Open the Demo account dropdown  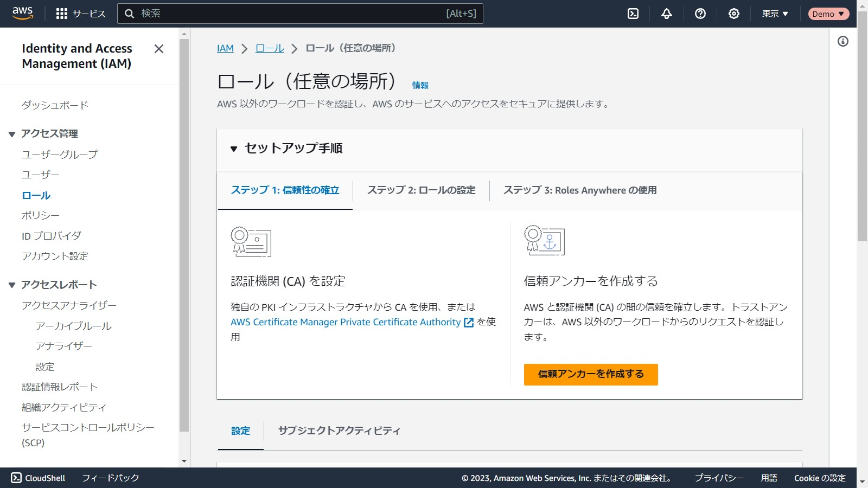pos(828,14)
